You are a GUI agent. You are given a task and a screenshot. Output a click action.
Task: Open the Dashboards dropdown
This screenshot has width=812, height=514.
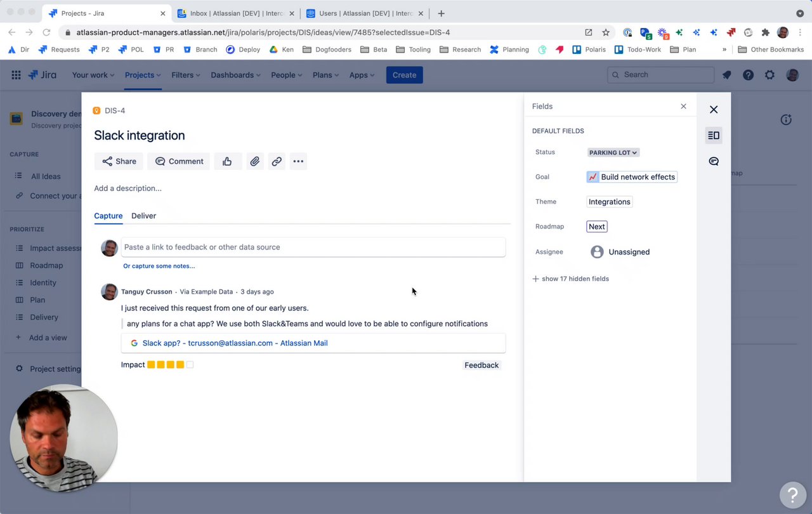(x=236, y=75)
